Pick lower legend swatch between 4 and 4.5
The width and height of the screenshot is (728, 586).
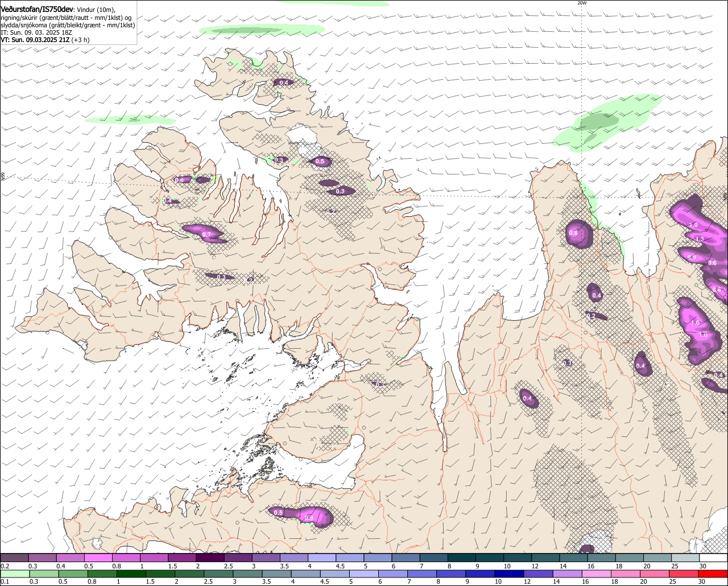point(306,573)
